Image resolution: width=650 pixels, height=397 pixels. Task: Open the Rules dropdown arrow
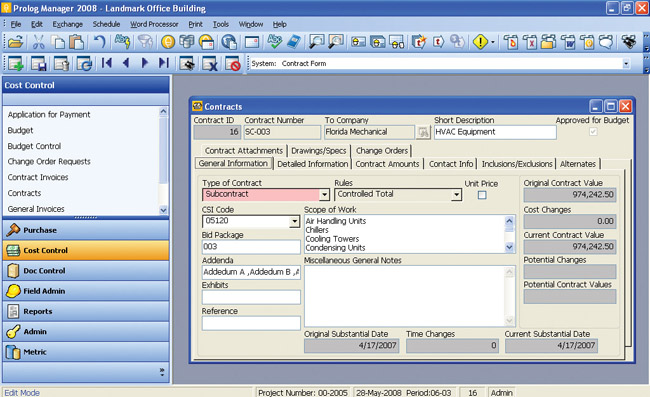coord(456,194)
